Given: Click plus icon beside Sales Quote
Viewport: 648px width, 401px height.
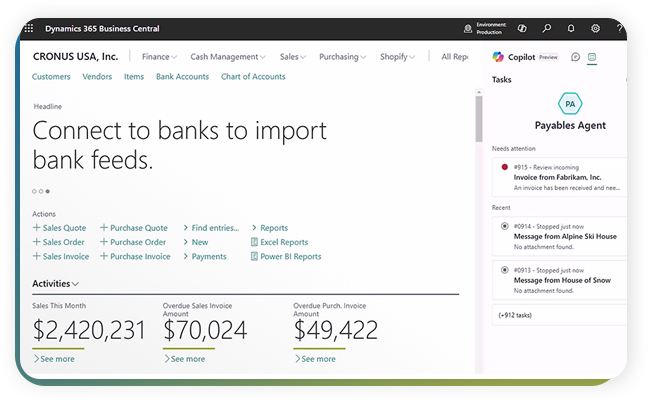Looking at the screenshot, I should pyautogui.click(x=36, y=227).
